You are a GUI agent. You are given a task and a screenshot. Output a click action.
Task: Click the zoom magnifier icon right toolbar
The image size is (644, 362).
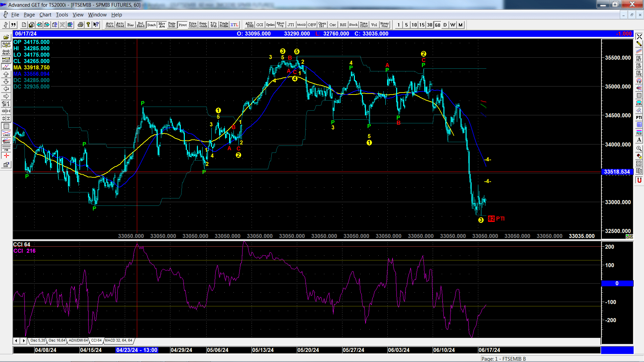[x=639, y=148]
